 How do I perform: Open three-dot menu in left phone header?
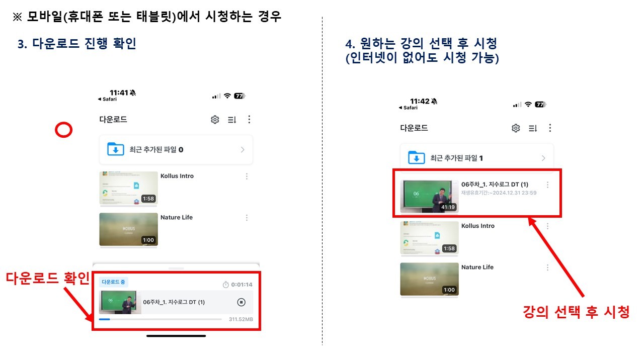click(249, 120)
